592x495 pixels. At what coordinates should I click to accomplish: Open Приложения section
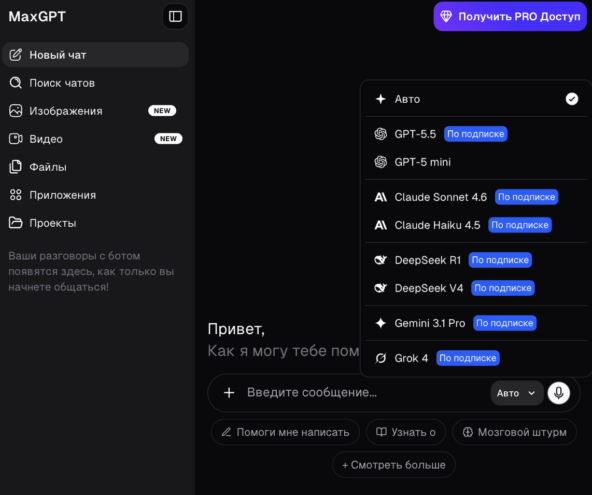[x=96, y=195]
